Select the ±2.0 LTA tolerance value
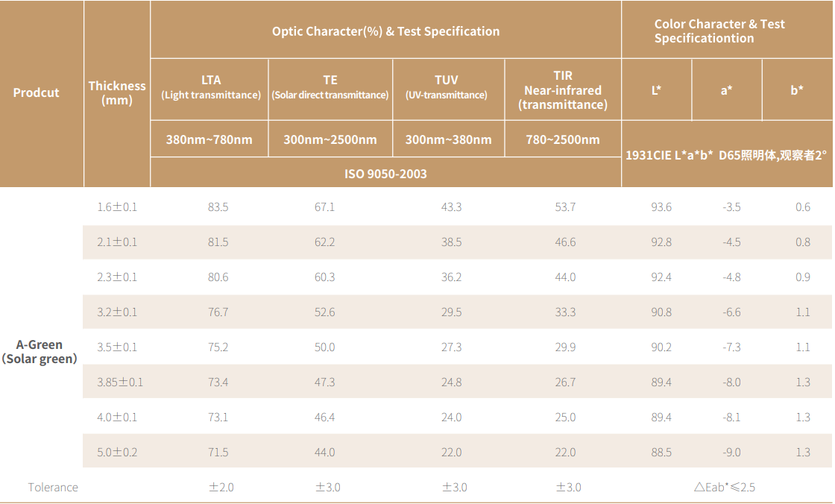 click(x=221, y=488)
